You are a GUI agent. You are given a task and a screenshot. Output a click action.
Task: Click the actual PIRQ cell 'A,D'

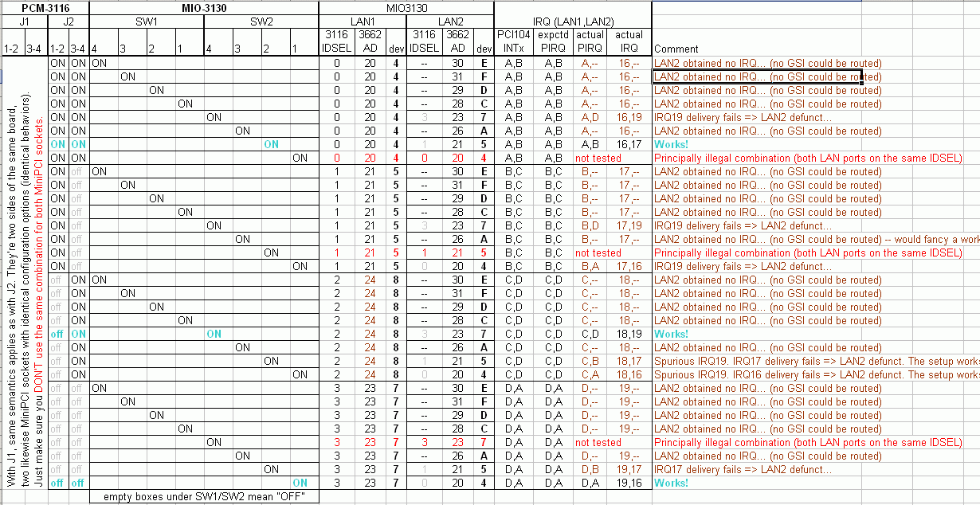[590, 117]
